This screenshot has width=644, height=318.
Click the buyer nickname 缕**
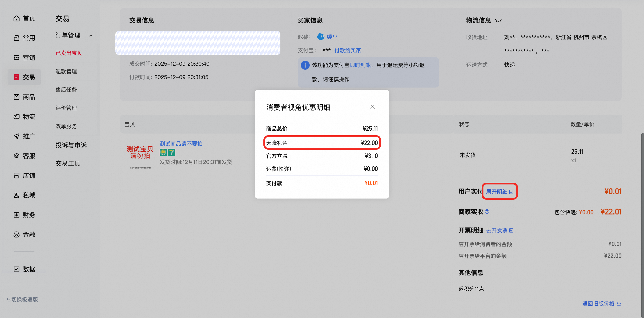click(x=332, y=37)
